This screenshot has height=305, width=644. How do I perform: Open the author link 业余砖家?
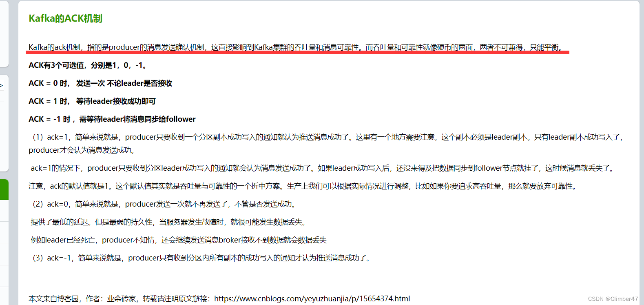(122, 298)
